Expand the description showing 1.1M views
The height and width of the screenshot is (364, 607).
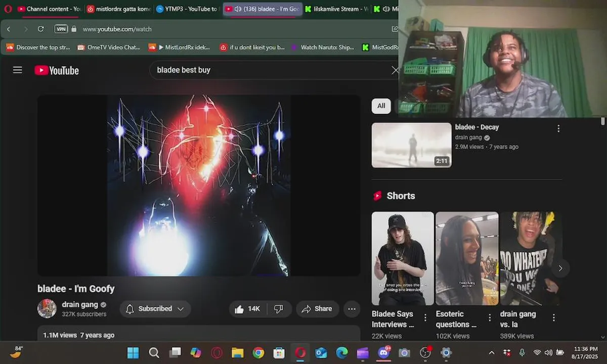pos(199,334)
